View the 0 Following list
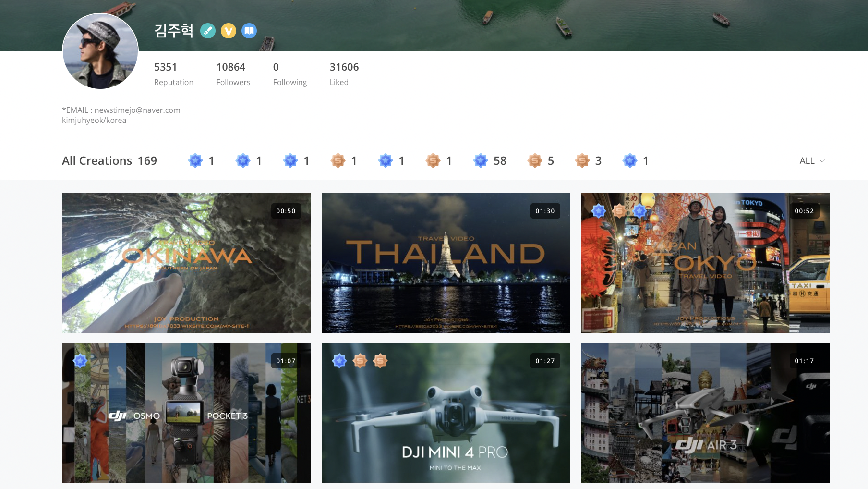This screenshot has width=868, height=489. click(x=290, y=74)
